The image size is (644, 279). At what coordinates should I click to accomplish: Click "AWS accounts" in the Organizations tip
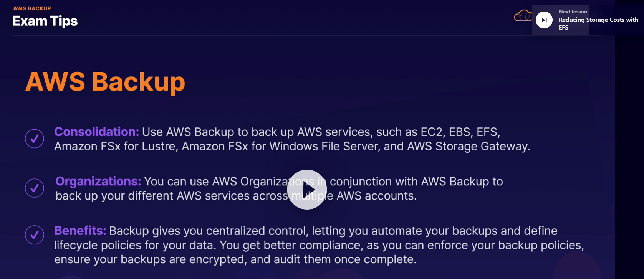(376, 196)
